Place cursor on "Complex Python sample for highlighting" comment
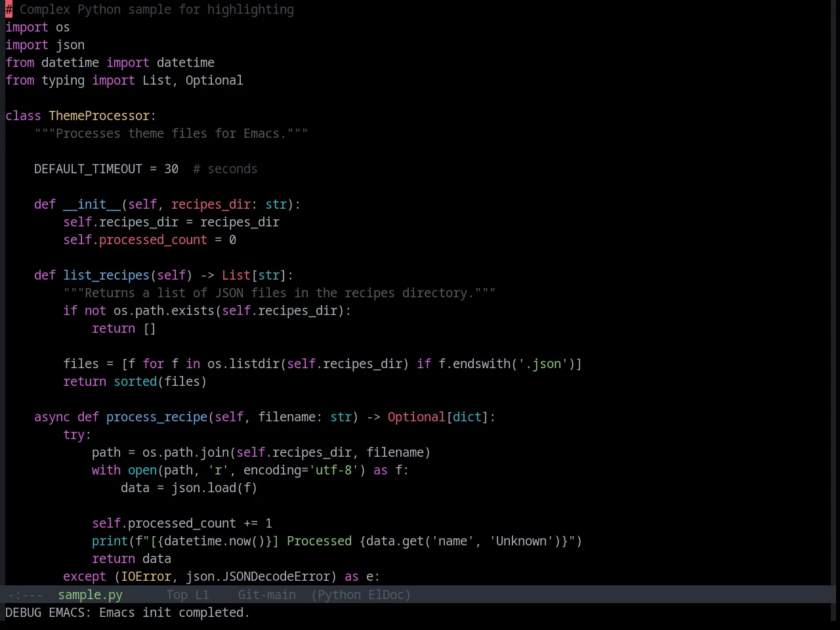This screenshot has height=630, width=840. 157,9
